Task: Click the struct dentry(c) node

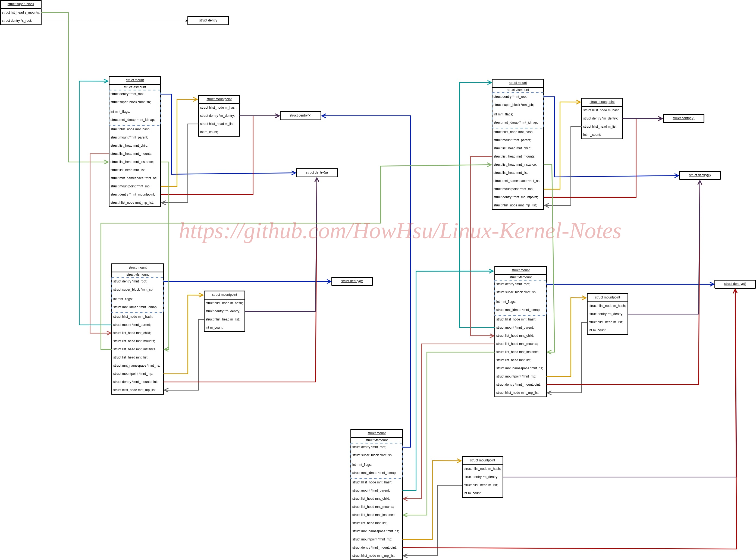Action: click(700, 176)
